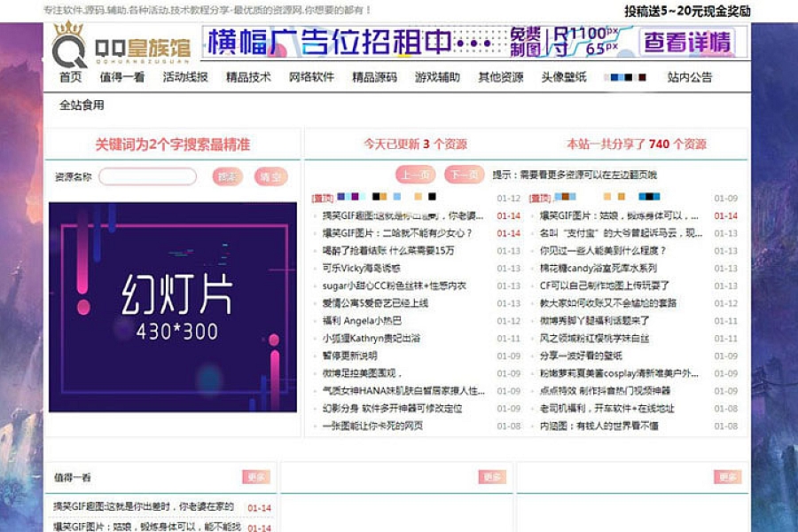The height and width of the screenshot is (532, 798).
Task: Open the 首页 nav item
Action: coord(70,77)
